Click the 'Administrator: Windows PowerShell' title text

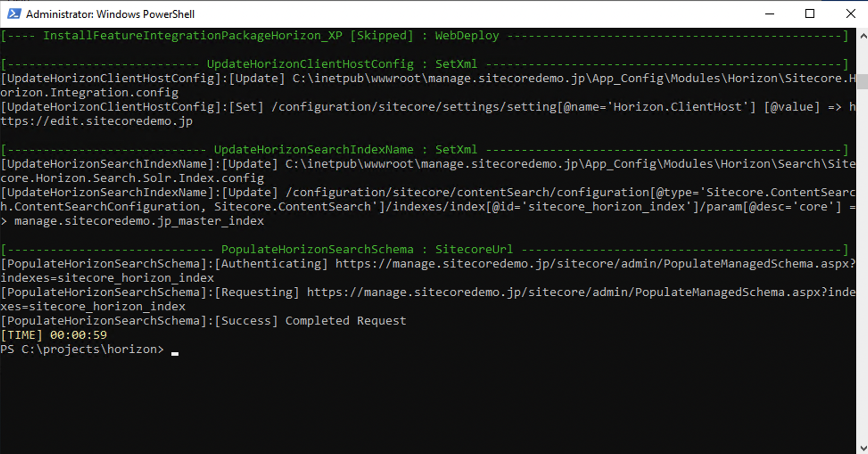(x=110, y=14)
